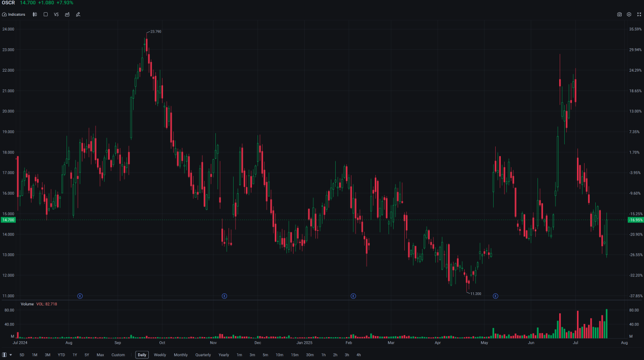Choose the Custom date range option
644x360 pixels.
[x=118, y=355]
